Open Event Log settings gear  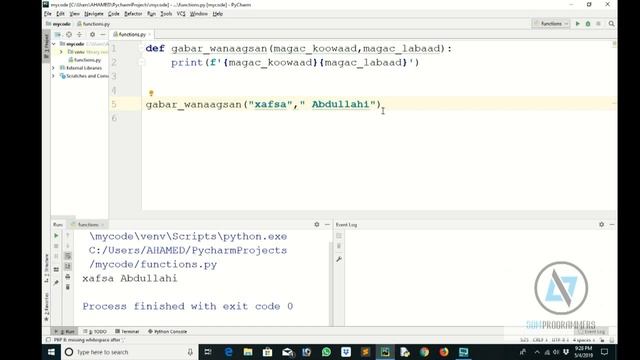coord(602,224)
